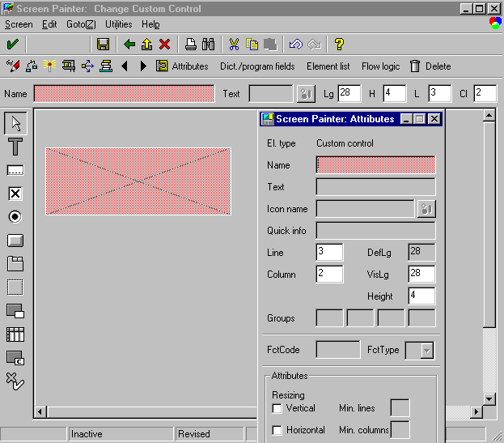Enable Vertical resizing checkbox
Screen dimensions: 504x443
point(277,408)
